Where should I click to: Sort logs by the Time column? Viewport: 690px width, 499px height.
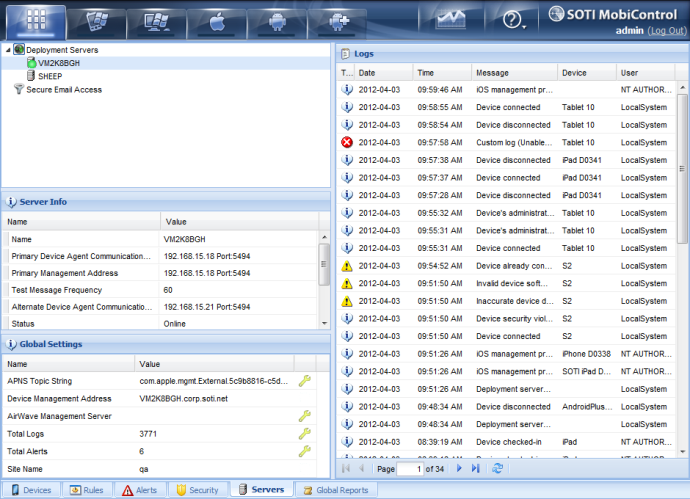[x=442, y=73]
